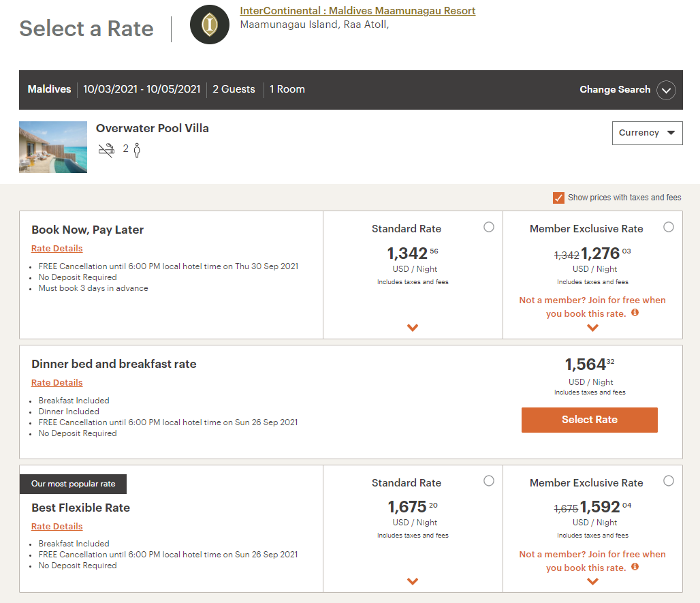Click Select Rate for Dinner bed and breakfast rate
The height and width of the screenshot is (603, 700).
(589, 420)
